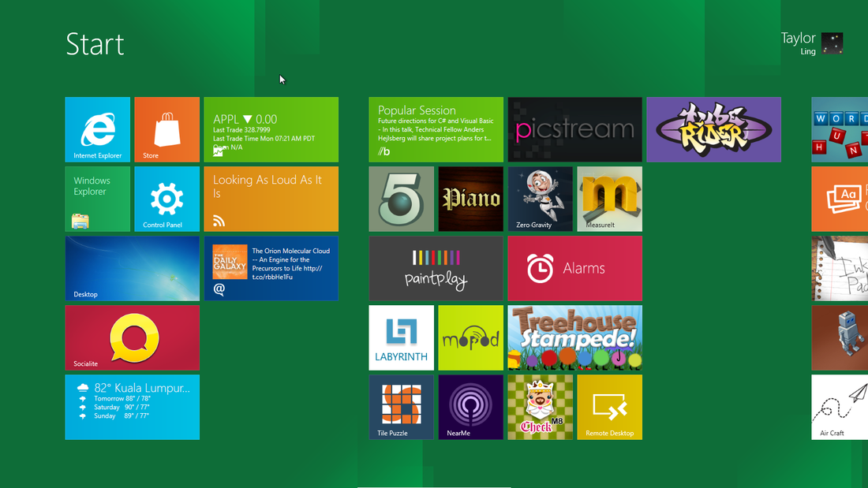The width and height of the screenshot is (868, 488).
Task: Launch the orange flash cards 'Aa' tile
Action: [x=840, y=199]
